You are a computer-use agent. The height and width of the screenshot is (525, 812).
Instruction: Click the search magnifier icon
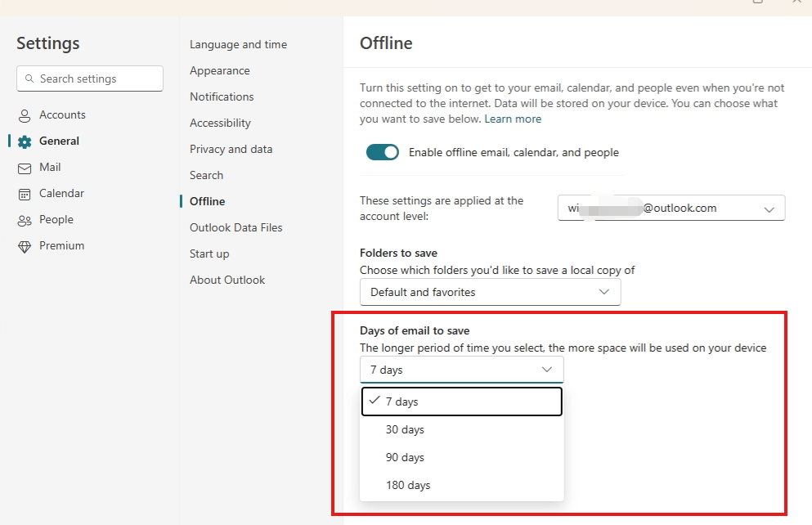pos(29,79)
